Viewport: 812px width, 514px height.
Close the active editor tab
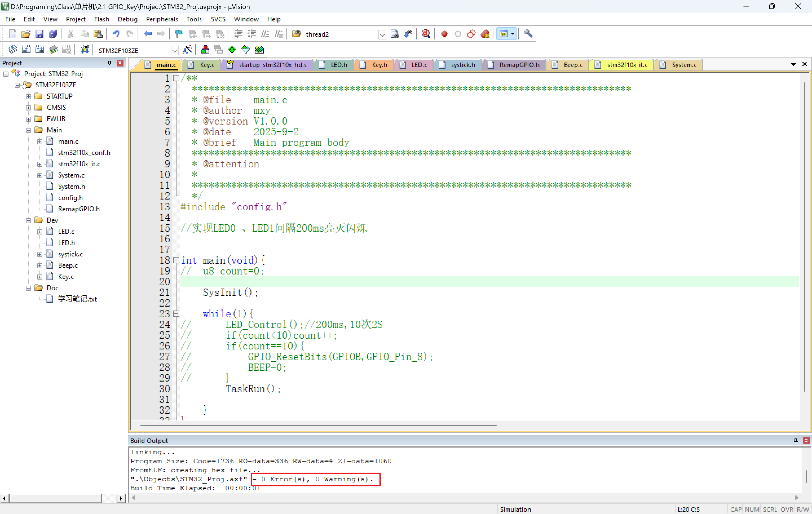[x=805, y=64]
